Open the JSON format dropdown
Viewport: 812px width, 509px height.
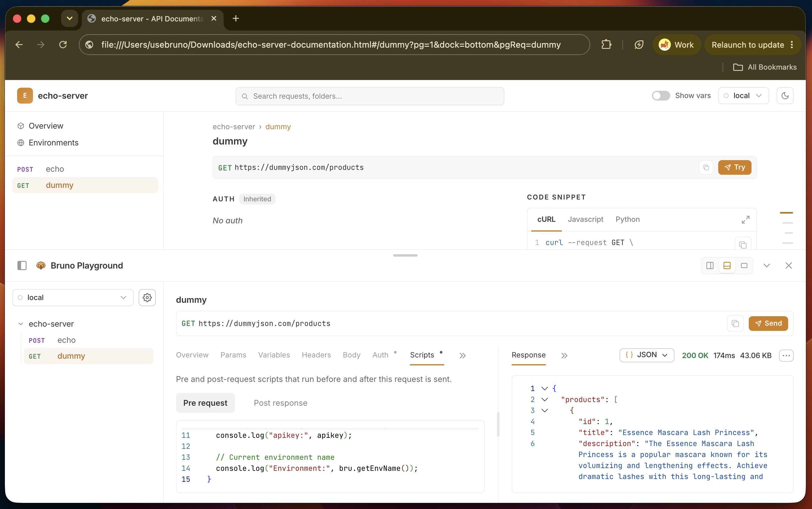click(x=646, y=355)
